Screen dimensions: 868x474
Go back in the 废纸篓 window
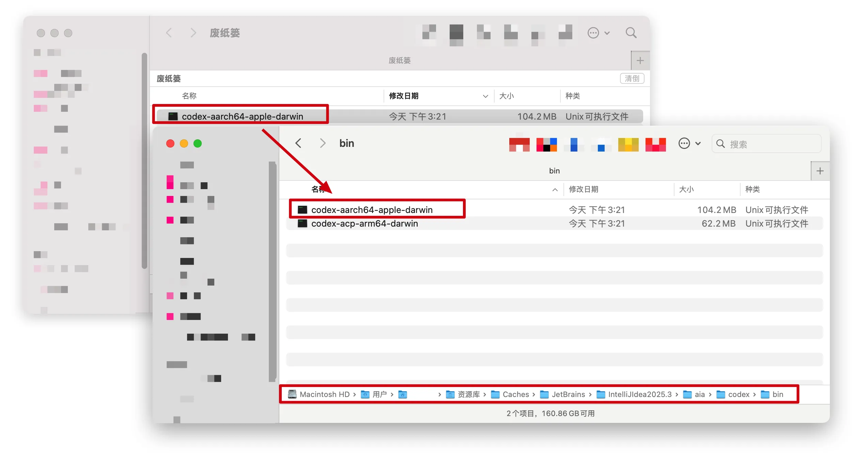point(169,33)
